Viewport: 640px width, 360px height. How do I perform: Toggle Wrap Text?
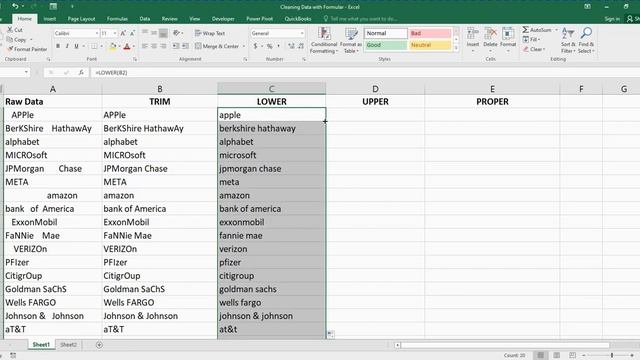pos(210,33)
